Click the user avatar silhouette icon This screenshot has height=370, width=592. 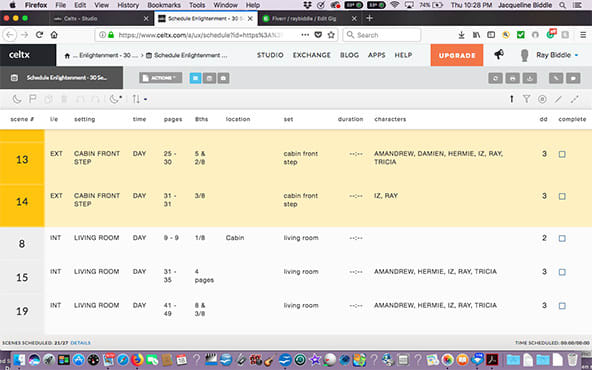pos(524,55)
